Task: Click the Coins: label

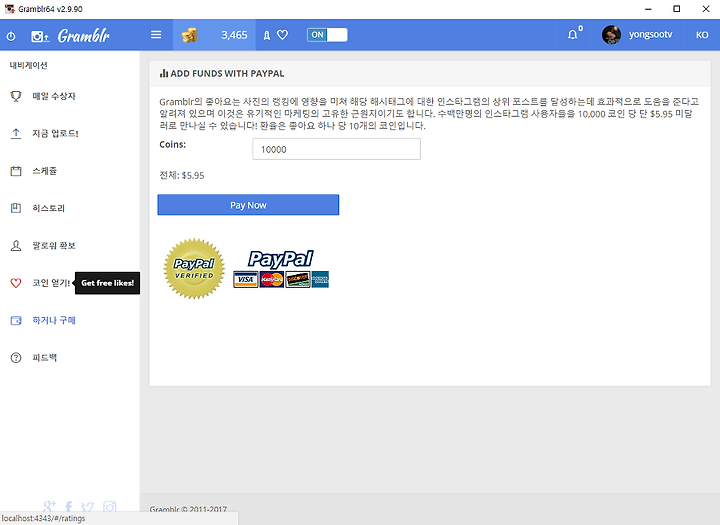Action: 173,144
